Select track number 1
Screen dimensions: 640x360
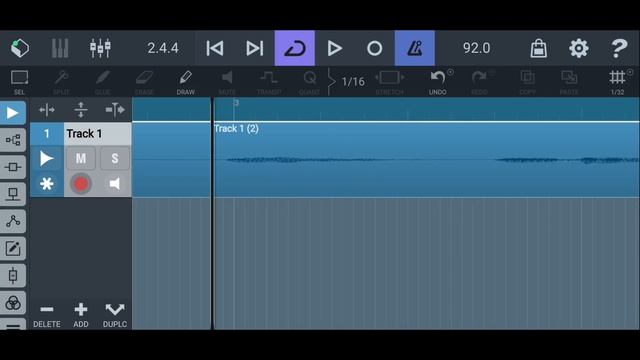(47, 133)
